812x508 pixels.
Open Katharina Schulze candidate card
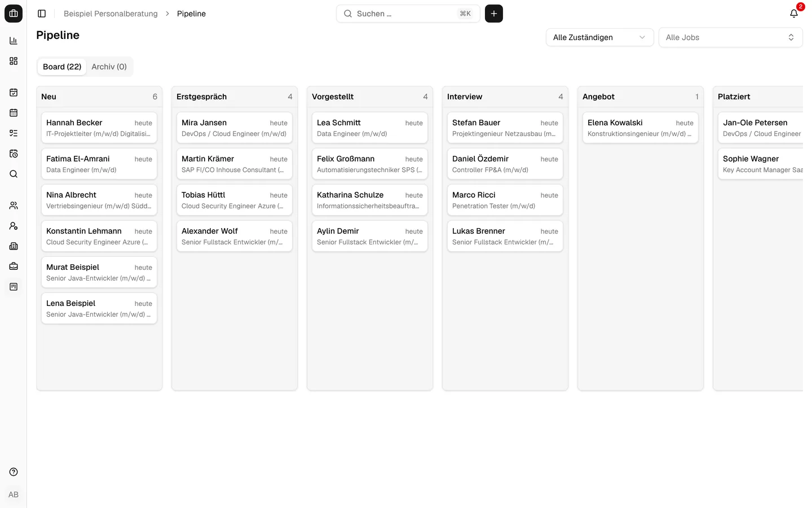click(x=370, y=200)
